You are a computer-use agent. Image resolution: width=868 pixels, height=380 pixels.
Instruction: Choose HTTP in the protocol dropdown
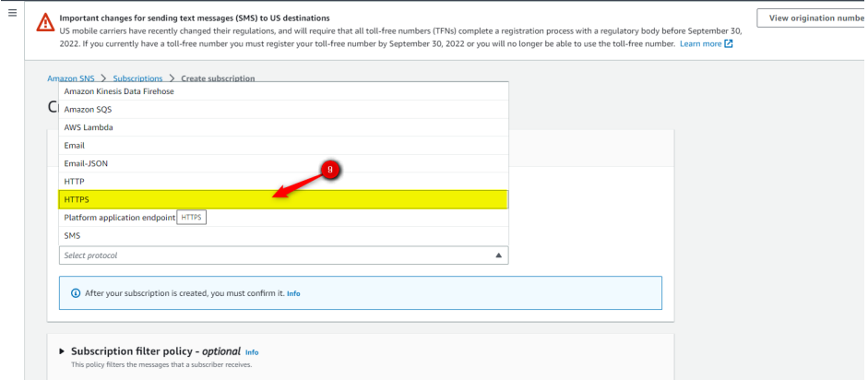[x=75, y=181]
